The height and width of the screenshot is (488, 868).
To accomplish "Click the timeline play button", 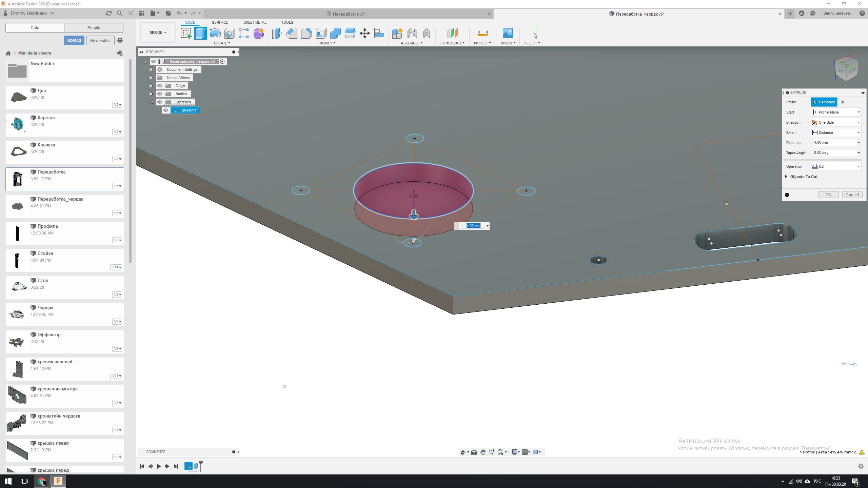I will (x=159, y=466).
